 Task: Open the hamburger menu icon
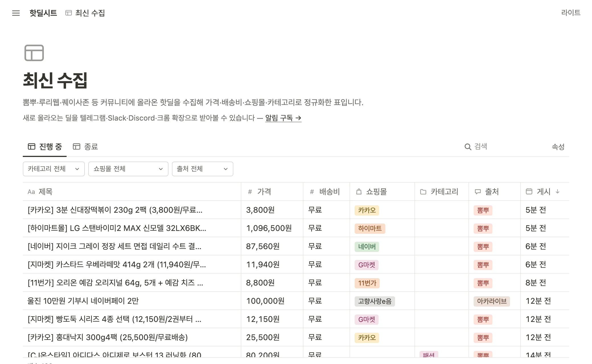pos(16,13)
